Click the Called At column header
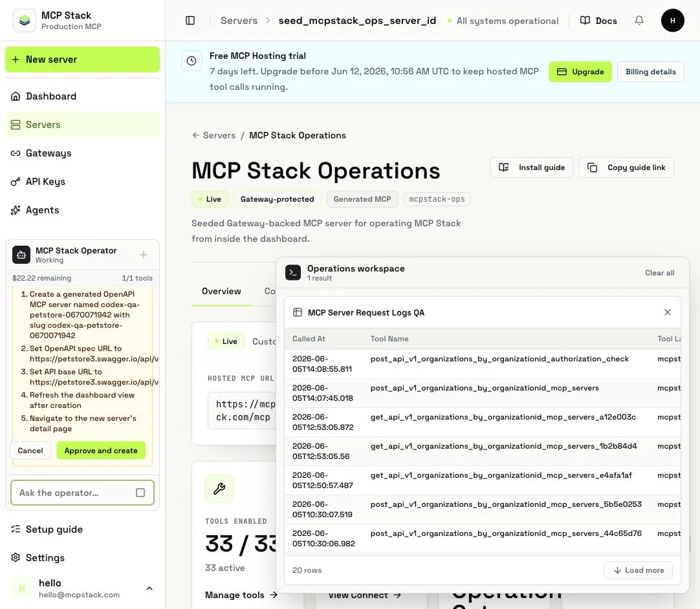Viewport: 700px width, 609px height. (x=309, y=339)
